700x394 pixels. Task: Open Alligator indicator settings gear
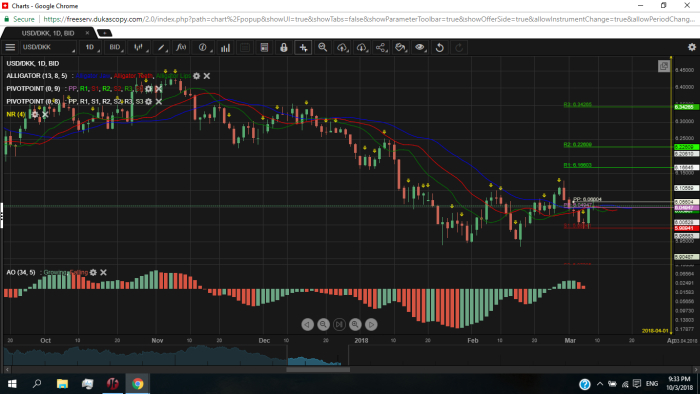pos(196,76)
